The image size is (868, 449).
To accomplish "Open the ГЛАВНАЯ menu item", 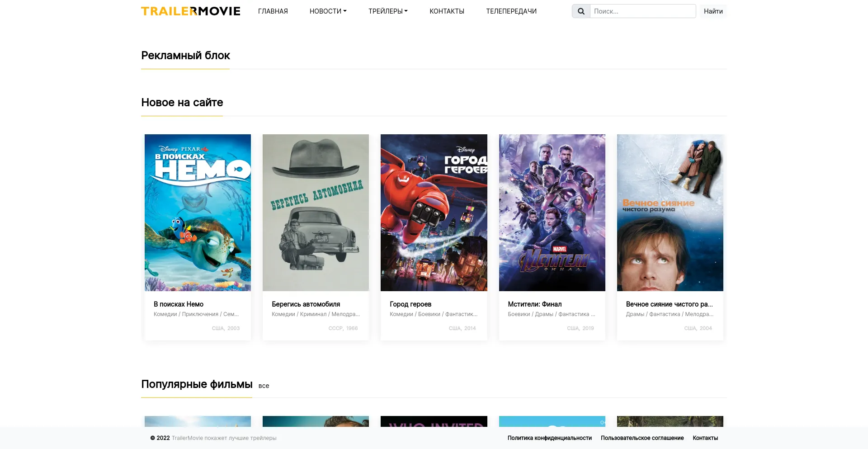I will pos(273,11).
